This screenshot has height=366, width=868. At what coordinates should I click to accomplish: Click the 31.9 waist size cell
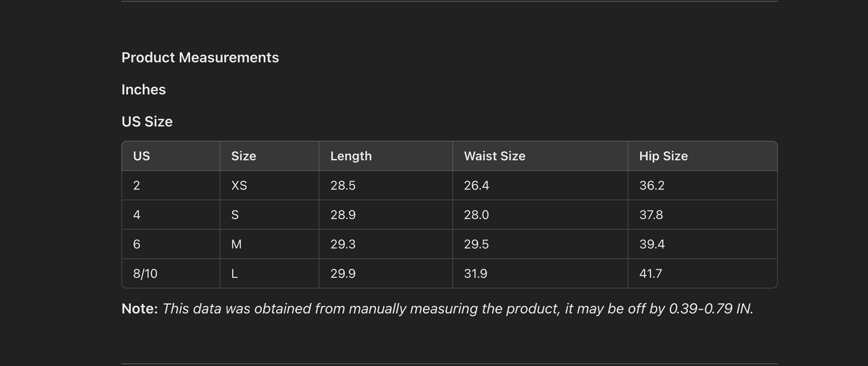[476, 274]
